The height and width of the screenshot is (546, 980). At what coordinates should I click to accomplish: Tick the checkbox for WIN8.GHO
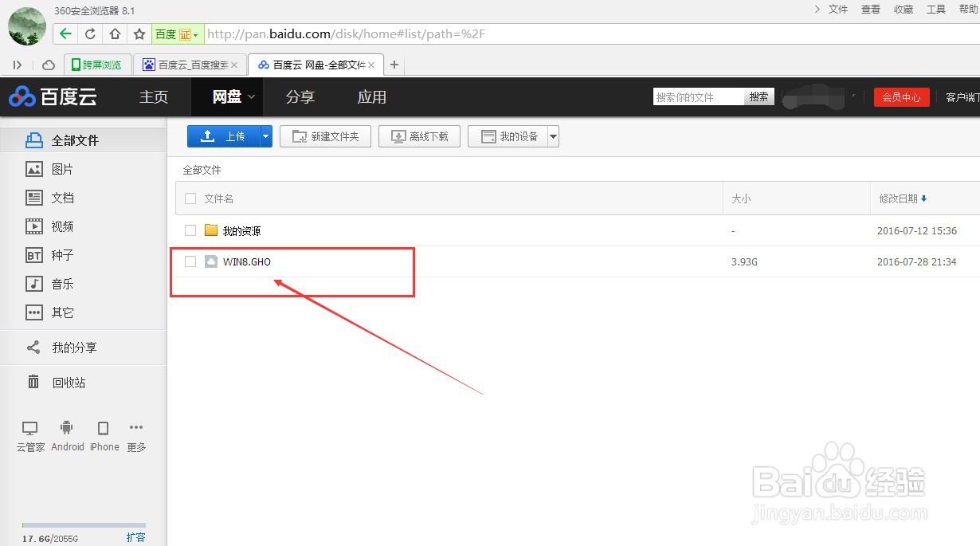tap(190, 261)
